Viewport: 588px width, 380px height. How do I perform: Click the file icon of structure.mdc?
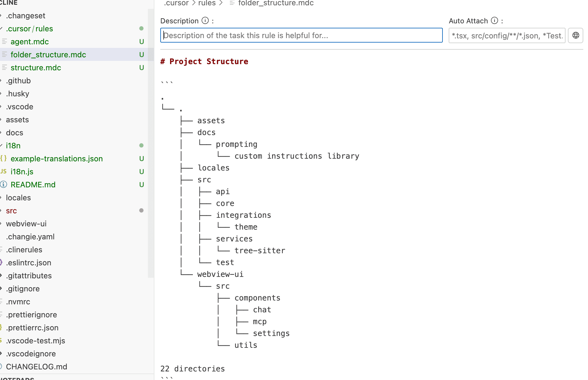point(4,68)
